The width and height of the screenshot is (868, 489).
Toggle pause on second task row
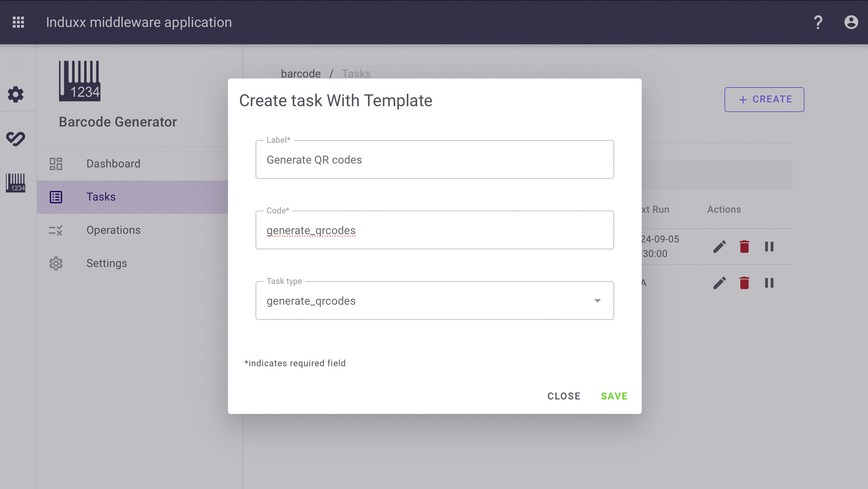coord(770,282)
